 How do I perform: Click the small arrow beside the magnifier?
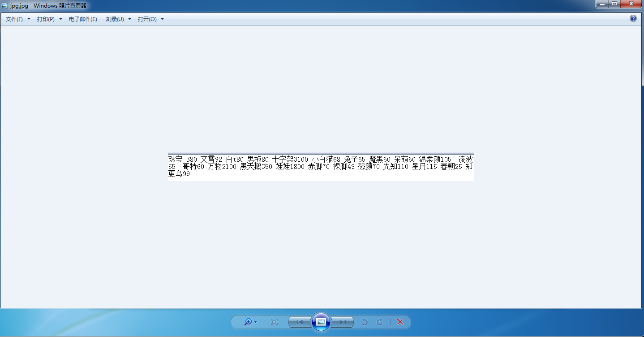pos(255,322)
